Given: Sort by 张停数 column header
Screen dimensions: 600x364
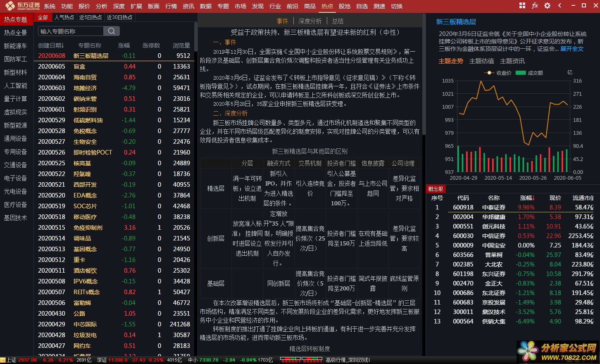Looking at the screenshot, I should click(x=151, y=45).
